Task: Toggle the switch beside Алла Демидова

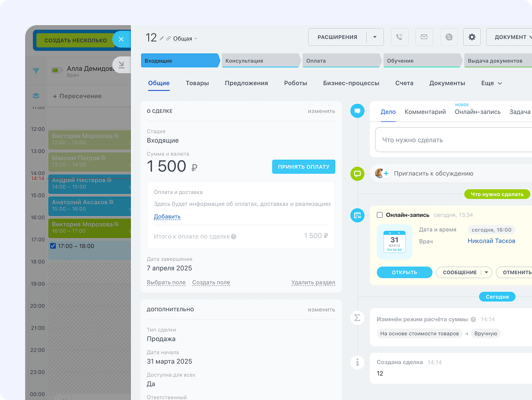Action: 57,70
